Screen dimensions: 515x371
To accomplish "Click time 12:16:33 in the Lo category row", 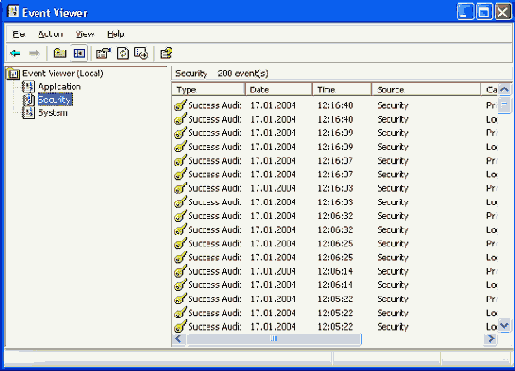I will click(335, 202).
